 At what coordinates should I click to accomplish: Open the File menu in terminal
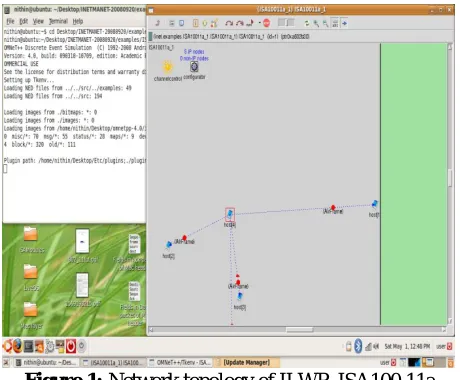(x=10, y=21)
